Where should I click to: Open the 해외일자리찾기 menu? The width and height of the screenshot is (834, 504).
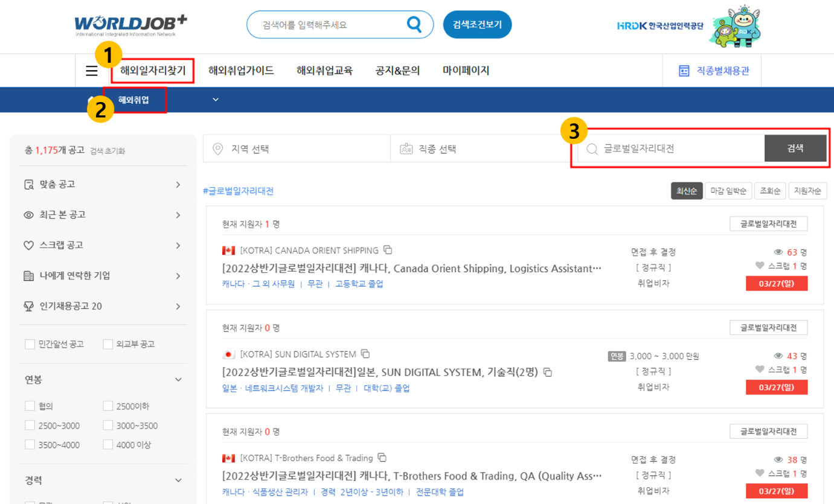pos(153,71)
